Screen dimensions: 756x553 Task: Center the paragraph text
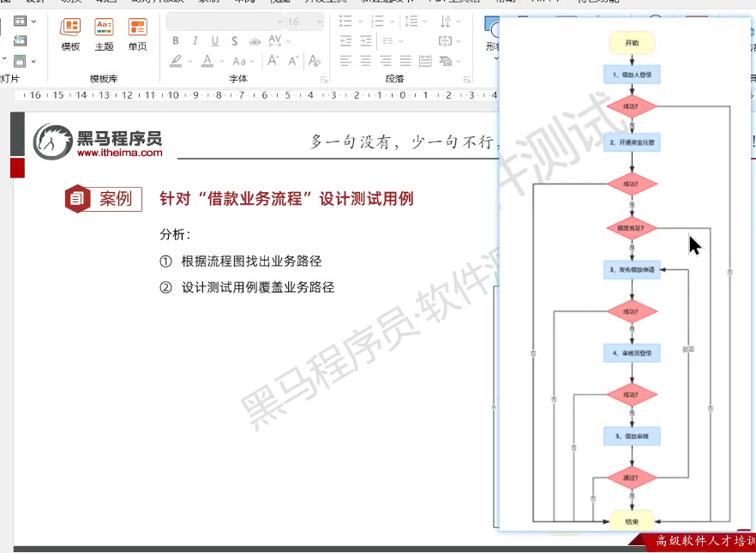[365, 61]
